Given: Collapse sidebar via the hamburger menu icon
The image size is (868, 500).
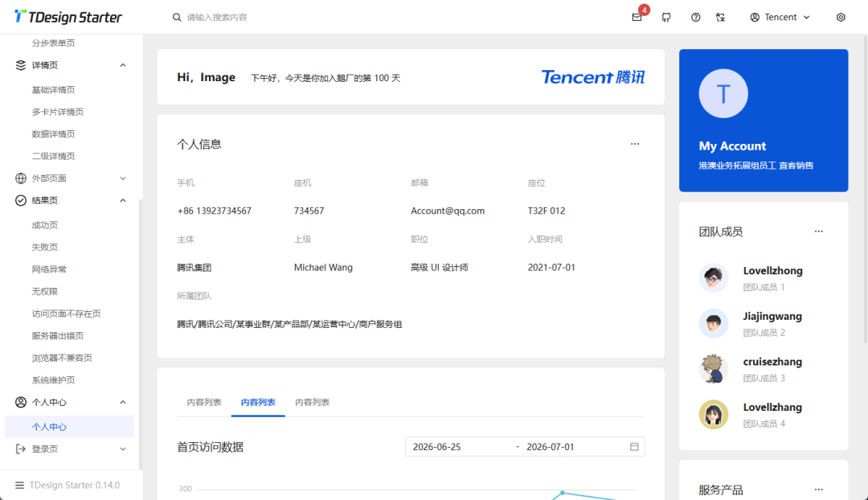Looking at the screenshot, I should [19, 485].
